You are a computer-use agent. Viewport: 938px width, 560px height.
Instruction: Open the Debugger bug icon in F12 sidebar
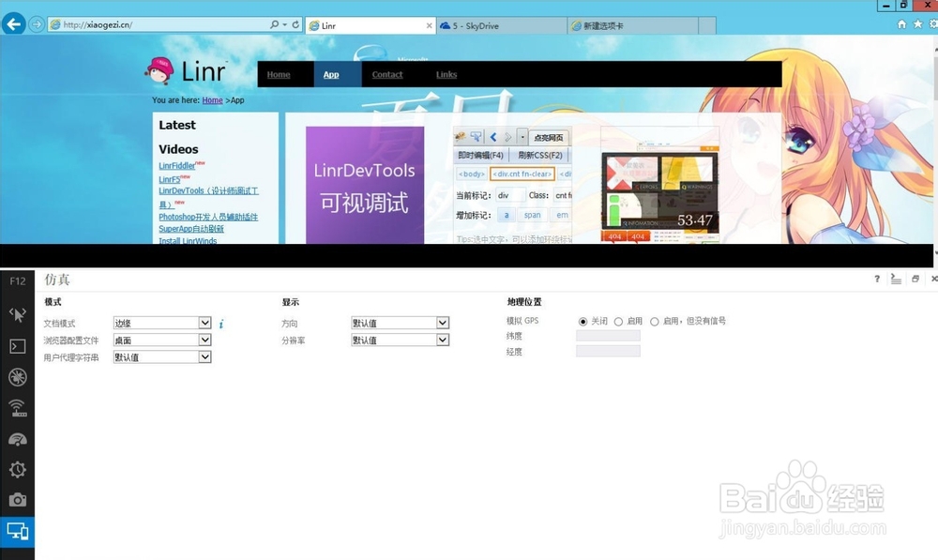pos(17,377)
